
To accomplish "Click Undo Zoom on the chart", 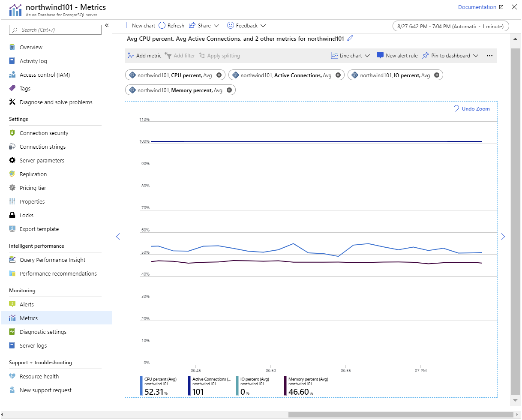I will point(471,109).
